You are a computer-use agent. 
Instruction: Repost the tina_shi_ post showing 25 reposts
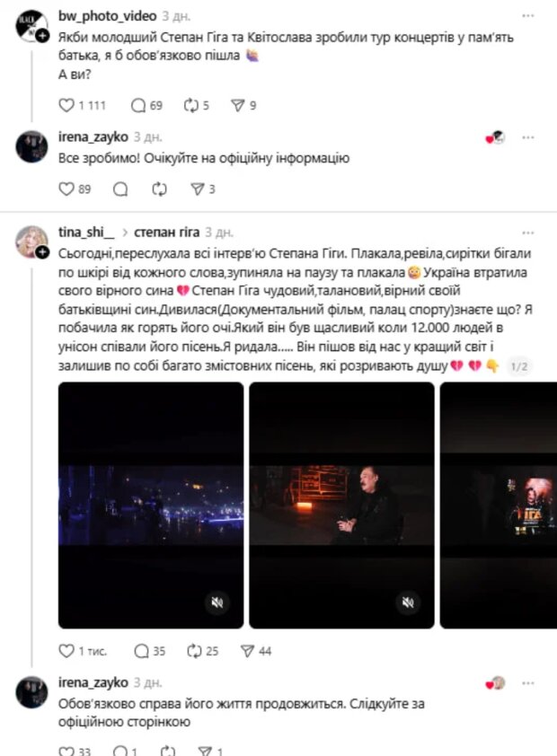click(x=194, y=651)
